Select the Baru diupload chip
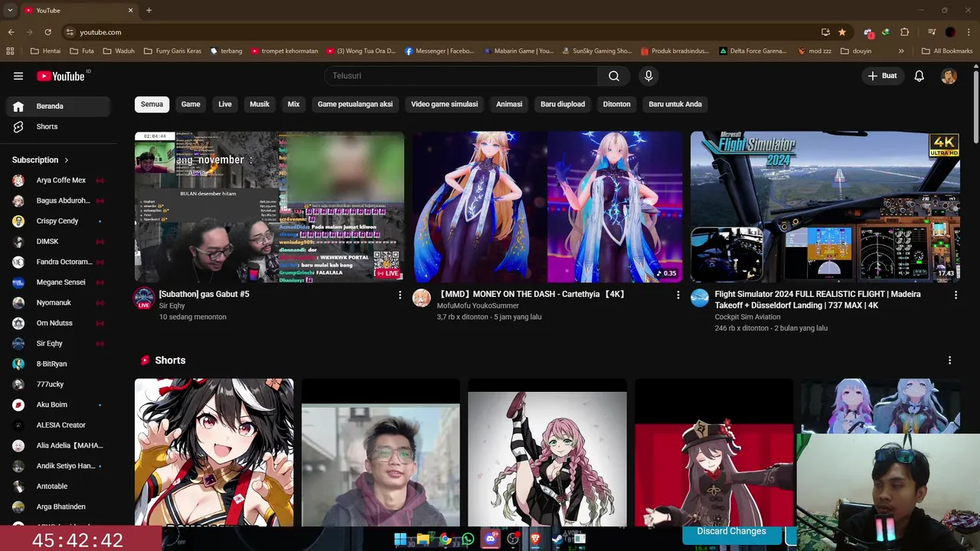 (563, 104)
